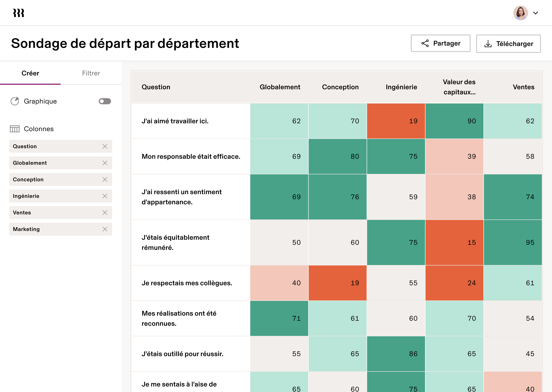Image resolution: width=552 pixels, height=392 pixels.
Task: Click the table icon beside Colonnes
Action: click(14, 129)
